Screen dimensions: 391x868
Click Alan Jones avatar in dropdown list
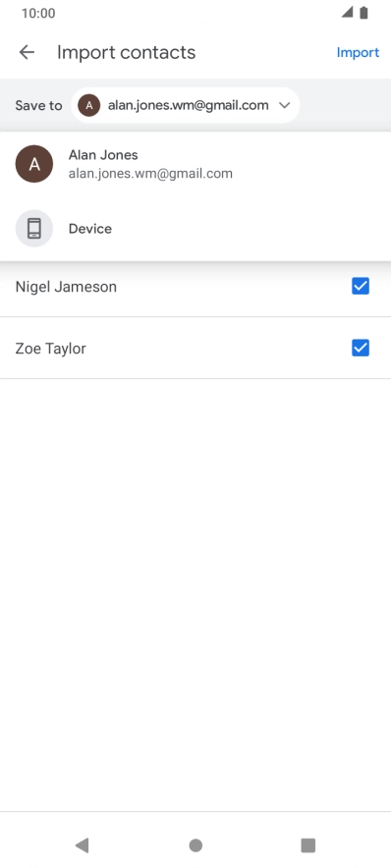click(34, 164)
